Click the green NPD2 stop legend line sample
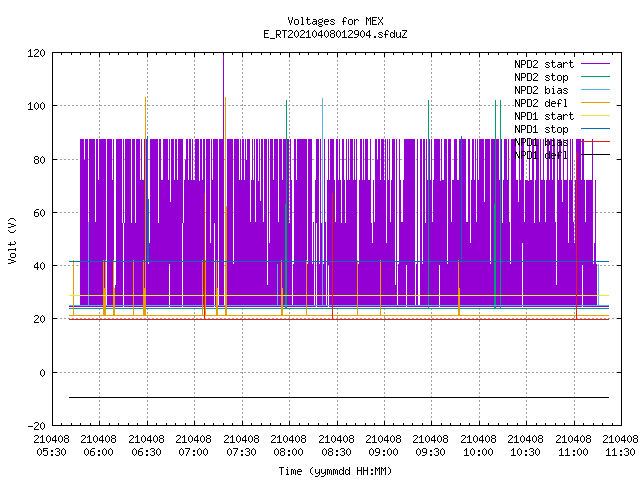 click(x=595, y=76)
